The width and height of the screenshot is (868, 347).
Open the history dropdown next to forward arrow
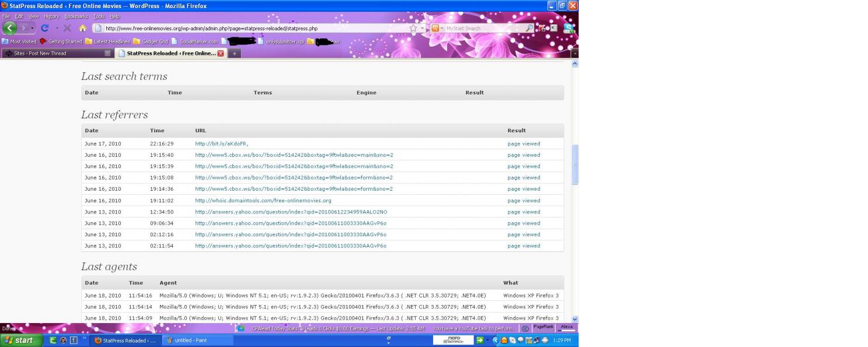click(32, 28)
